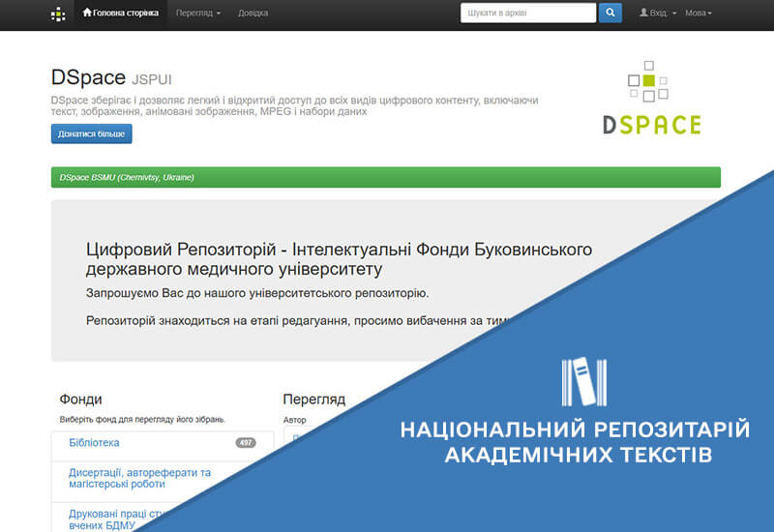Click the DSpace navbar logo icon

tap(58, 15)
